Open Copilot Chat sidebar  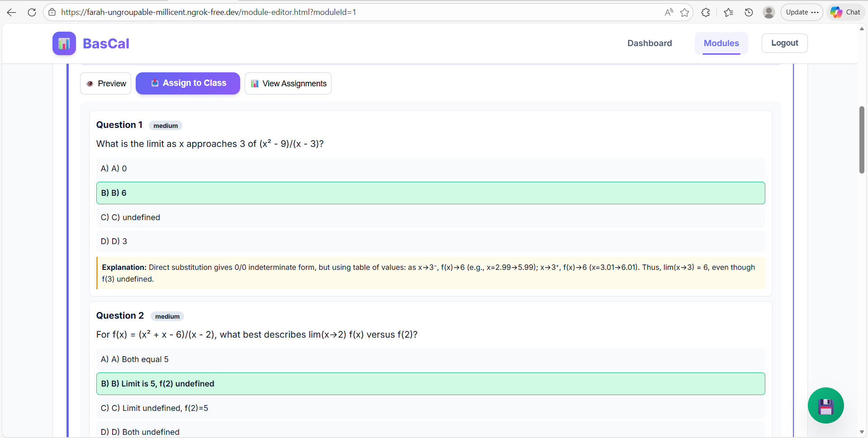click(x=845, y=12)
